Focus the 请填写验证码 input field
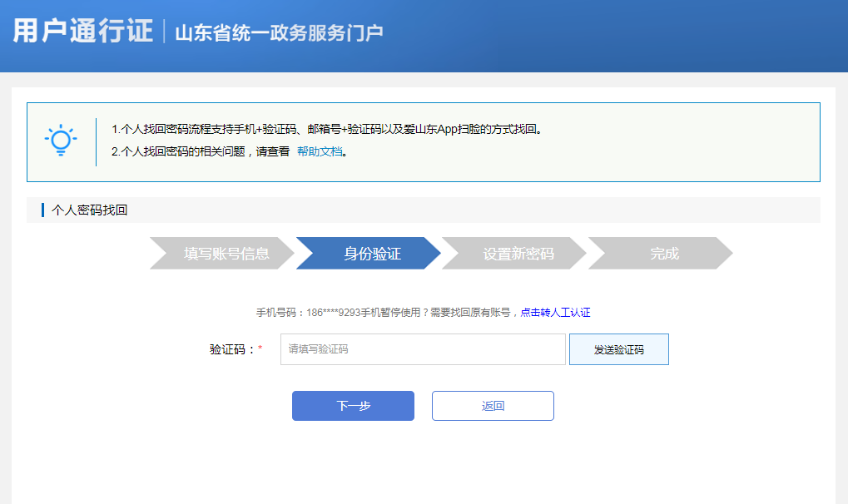The width and height of the screenshot is (848, 504). 423,349
